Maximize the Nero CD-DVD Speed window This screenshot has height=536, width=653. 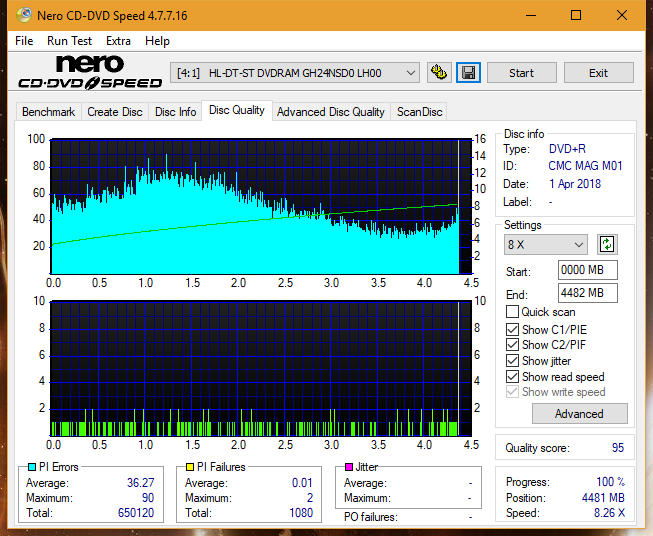[576, 15]
